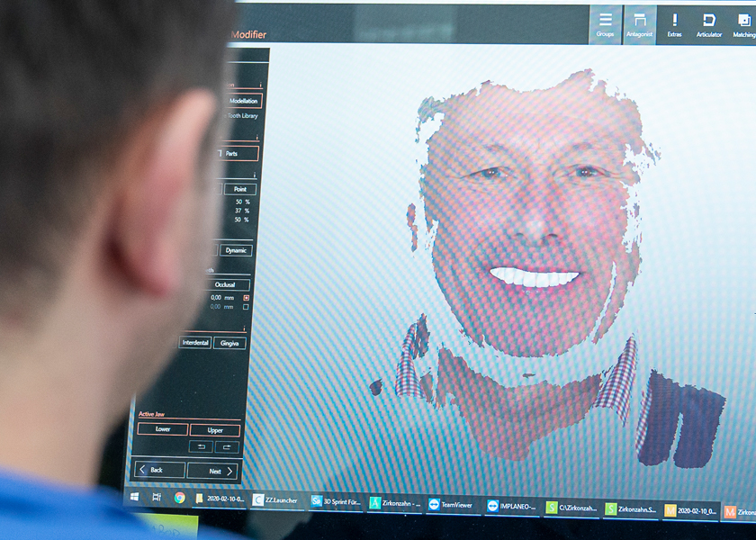
Task: Select the Interdental button
Action: pyautogui.click(x=194, y=342)
